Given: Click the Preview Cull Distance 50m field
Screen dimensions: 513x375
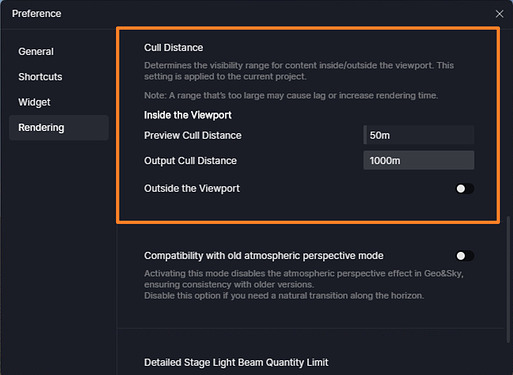Looking at the screenshot, I should pyautogui.click(x=419, y=135).
